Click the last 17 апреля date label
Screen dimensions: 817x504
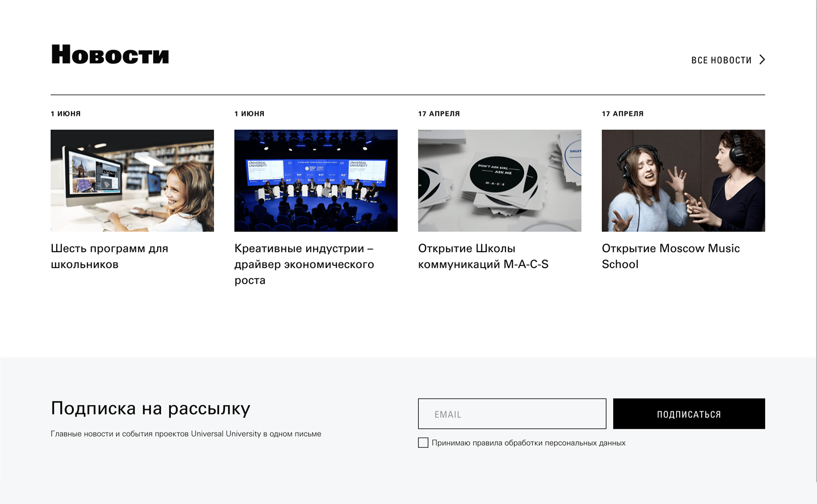pos(622,114)
